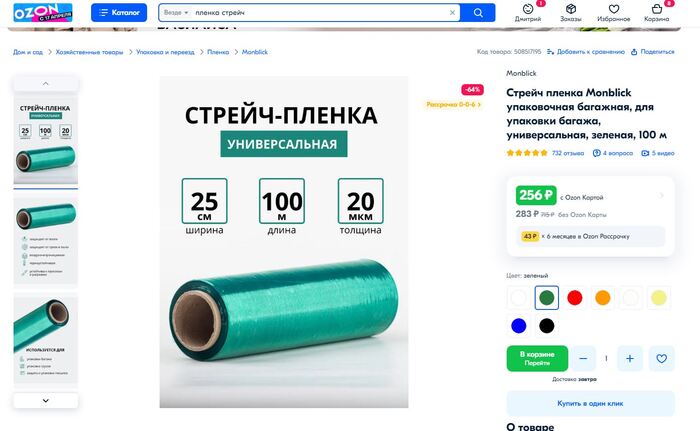Open the Каталог menu
This screenshot has width=700, height=431.
pos(119,13)
